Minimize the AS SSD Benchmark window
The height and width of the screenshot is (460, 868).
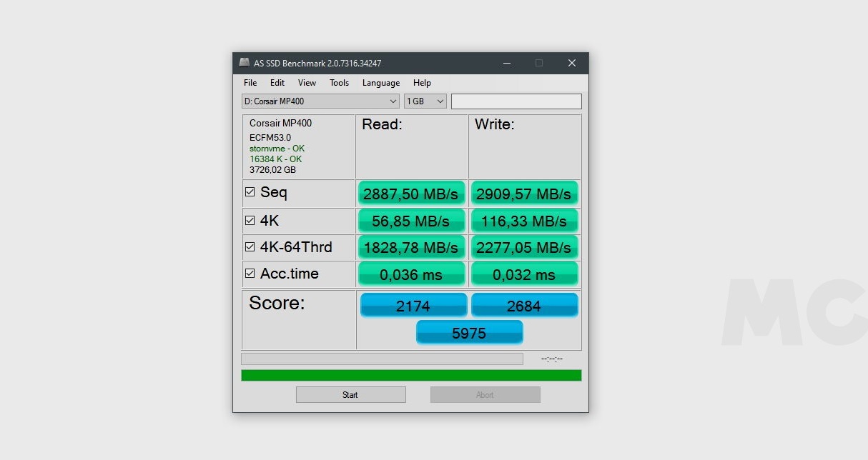(x=507, y=63)
